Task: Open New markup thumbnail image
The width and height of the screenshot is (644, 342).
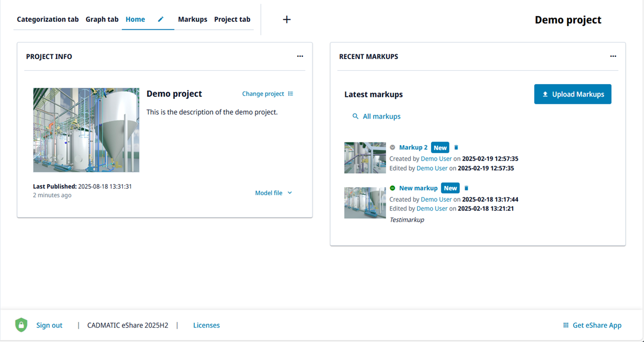Action: pos(365,203)
